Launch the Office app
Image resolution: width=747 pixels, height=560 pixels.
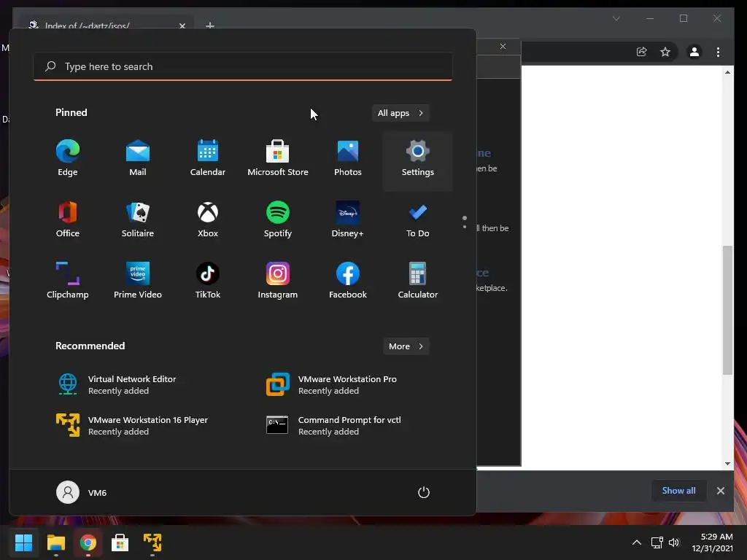coord(68,220)
